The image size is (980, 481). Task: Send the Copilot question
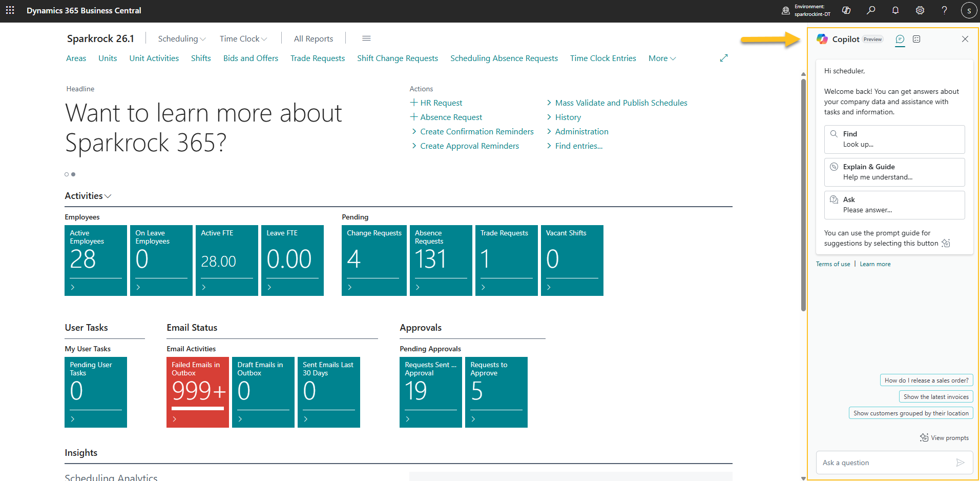pos(960,463)
